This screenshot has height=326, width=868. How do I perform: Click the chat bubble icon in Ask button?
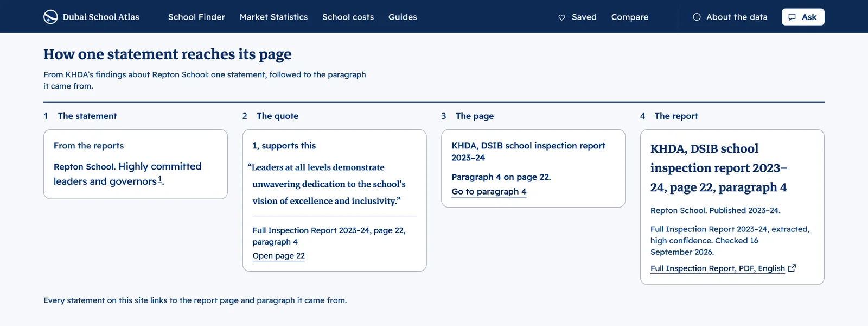(x=792, y=17)
